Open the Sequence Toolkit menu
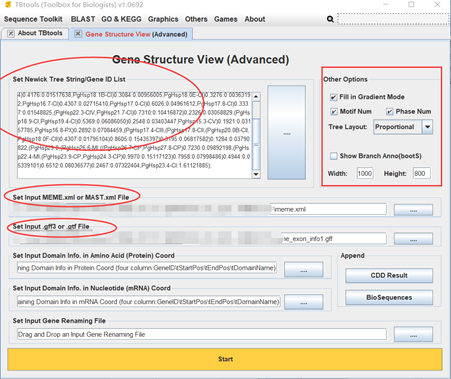The image size is (451, 379). 33,19
